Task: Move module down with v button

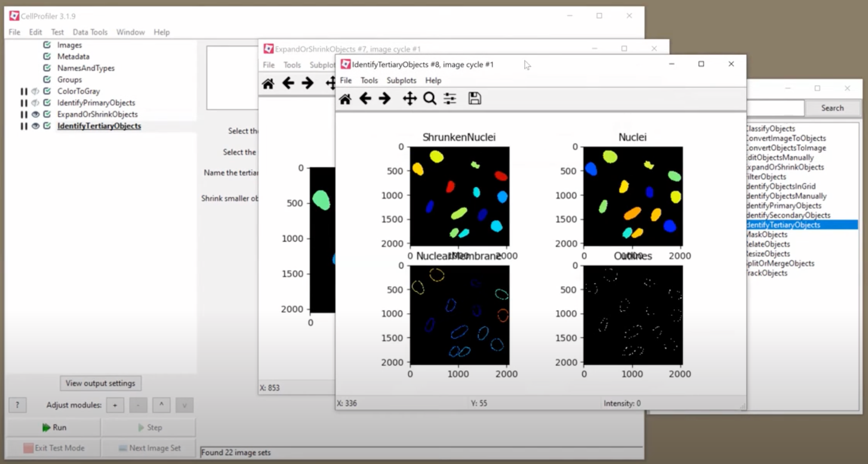Action: (184, 405)
